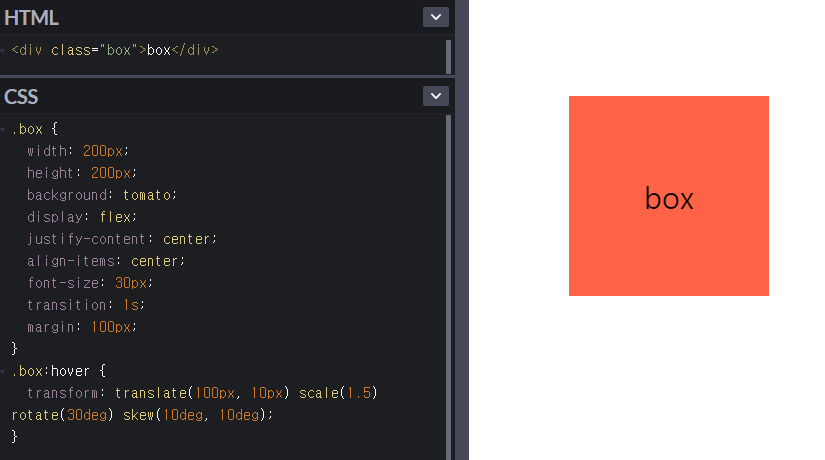Open the HTML panel dropdown menu
This screenshot has width=825, height=460.
pyautogui.click(x=436, y=17)
